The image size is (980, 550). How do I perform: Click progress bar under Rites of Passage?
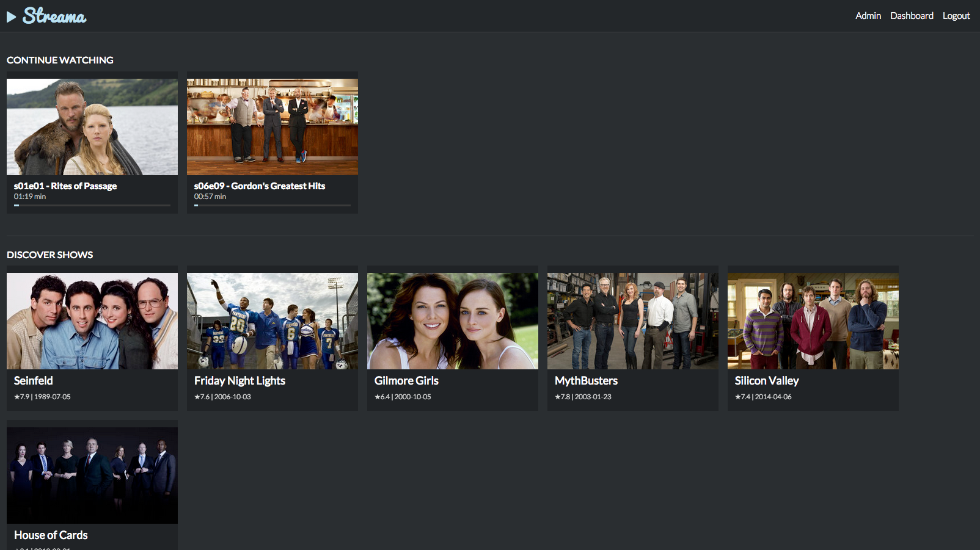[92, 205]
